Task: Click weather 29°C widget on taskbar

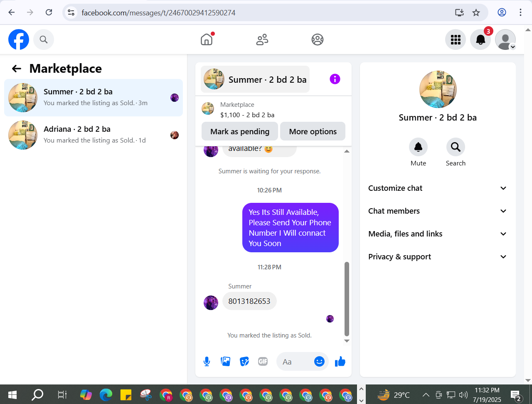Action: (394, 394)
